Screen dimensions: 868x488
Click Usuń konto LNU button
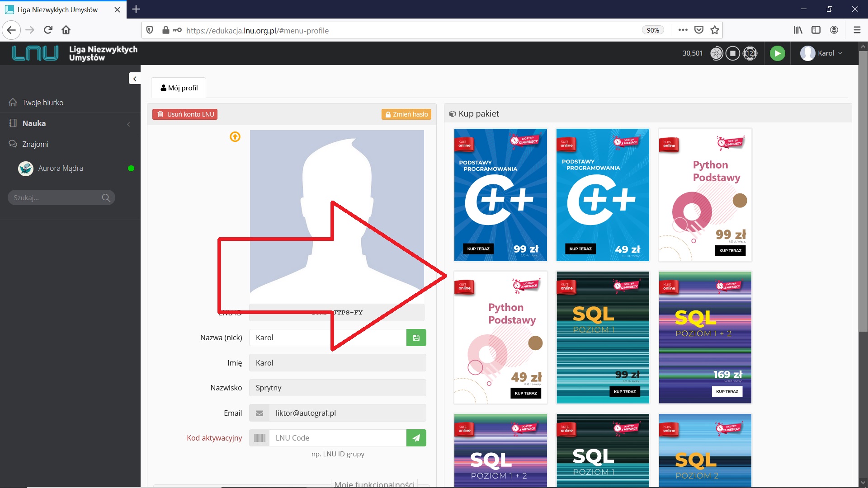tap(185, 114)
